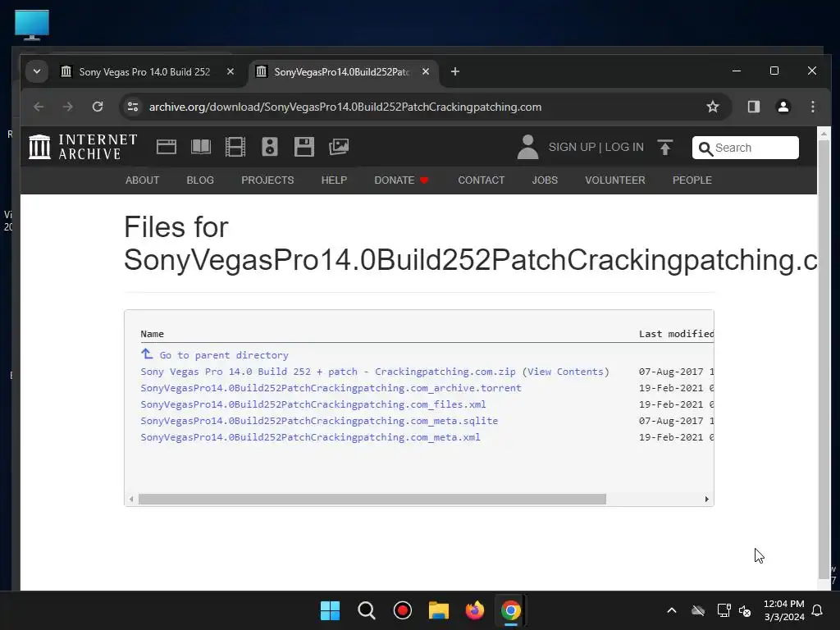Screen dimensions: 840x630
Task: Open the JOBS menu item
Action: click(545, 180)
